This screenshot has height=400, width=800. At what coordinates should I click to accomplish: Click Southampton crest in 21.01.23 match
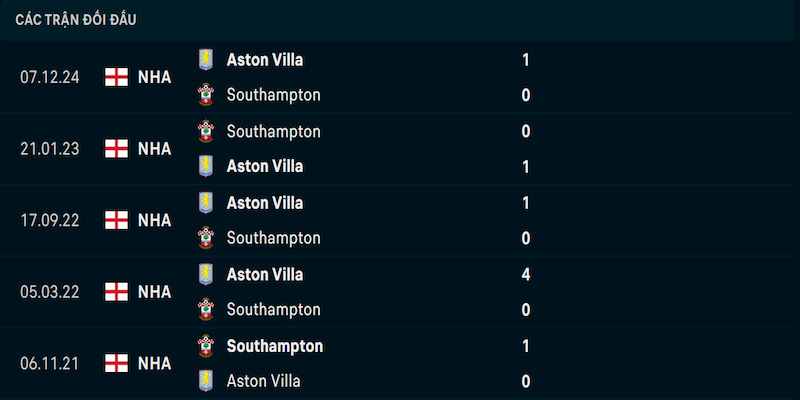(x=206, y=131)
